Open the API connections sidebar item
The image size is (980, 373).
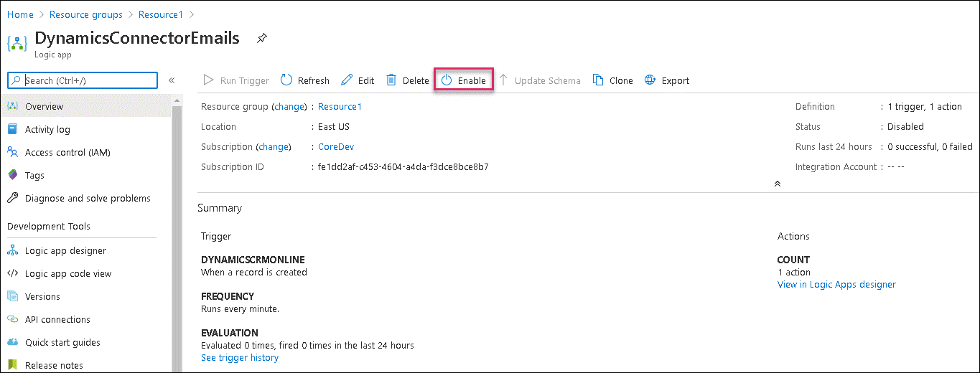click(x=57, y=319)
